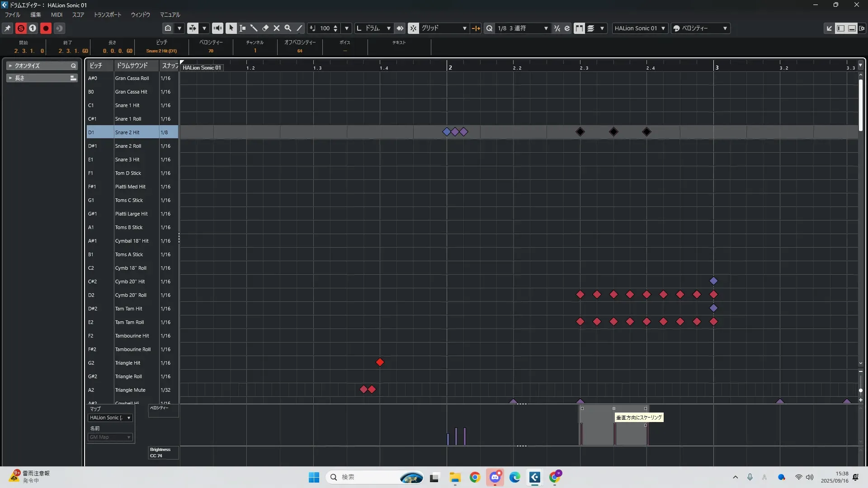Open the MIDI menu
The width and height of the screenshot is (868, 488).
tap(57, 15)
